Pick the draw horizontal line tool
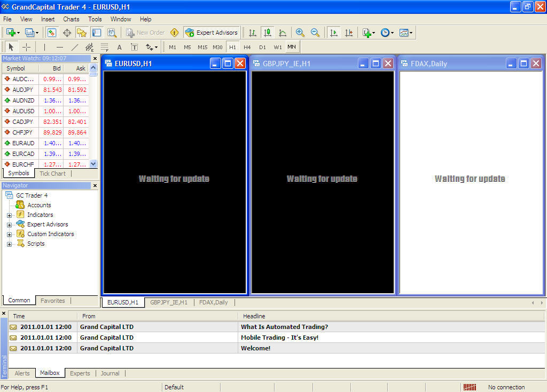547x392 pixels. tap(60, 47)
